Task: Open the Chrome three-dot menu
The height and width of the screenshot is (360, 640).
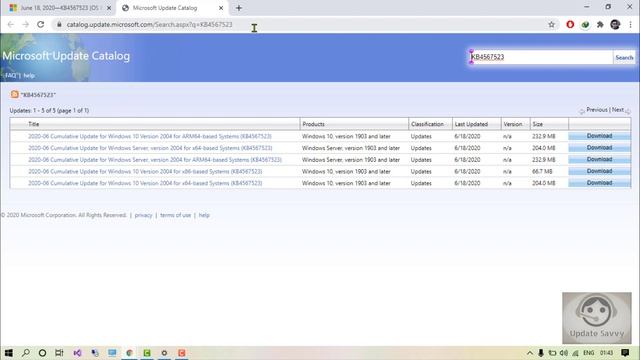Action: (630, 24)
